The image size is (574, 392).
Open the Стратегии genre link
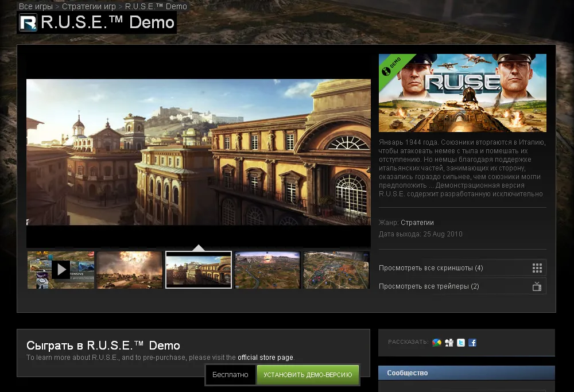(x=417, y=223)
